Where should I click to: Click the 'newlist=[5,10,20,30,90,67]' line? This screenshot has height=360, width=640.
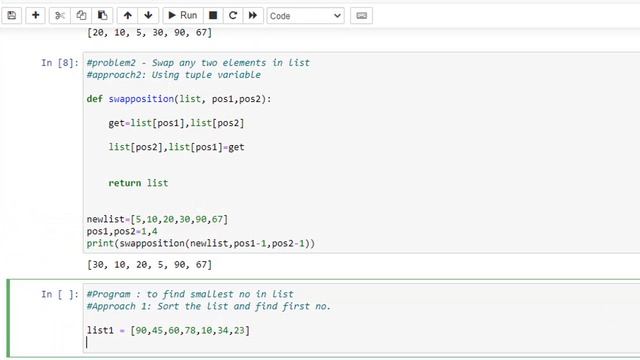tap(157, 219)
